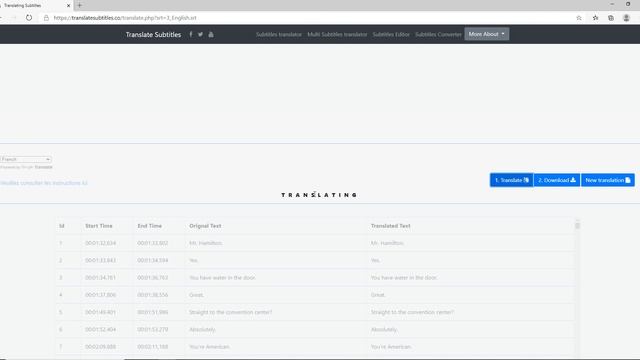The width and height of the screenshot is (640, 360).
Task: Go to Translate Subtitles home logo
Action: 153,35
